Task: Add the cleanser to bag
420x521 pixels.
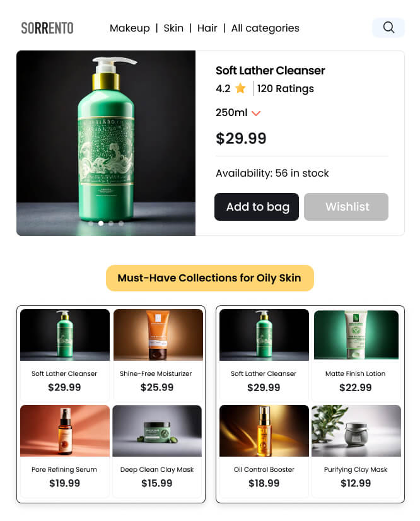Action: [257, 207]
